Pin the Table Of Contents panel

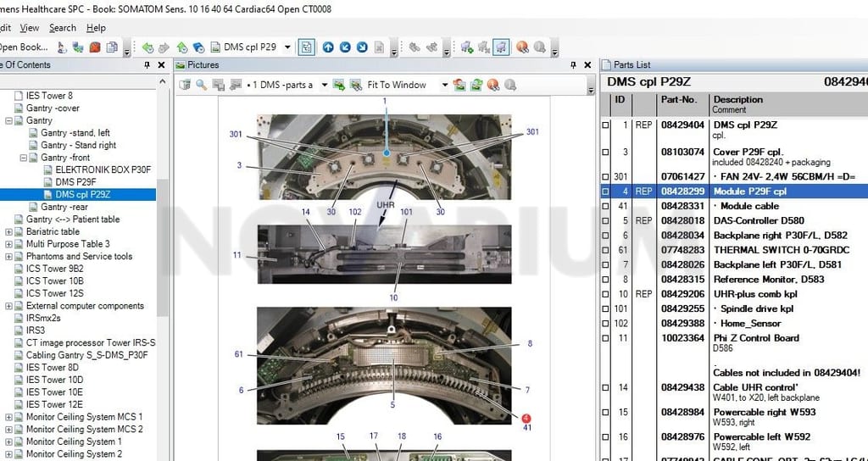click(147, 64)
